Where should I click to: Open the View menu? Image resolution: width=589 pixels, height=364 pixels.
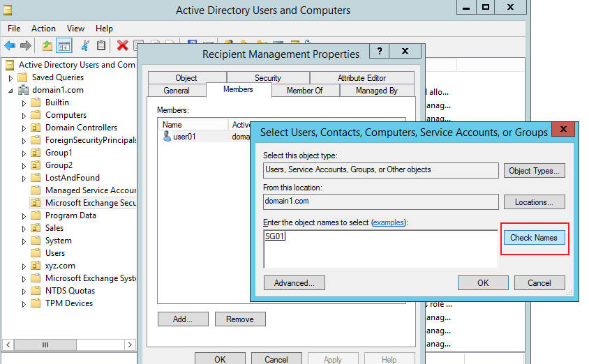click(75, 29)
